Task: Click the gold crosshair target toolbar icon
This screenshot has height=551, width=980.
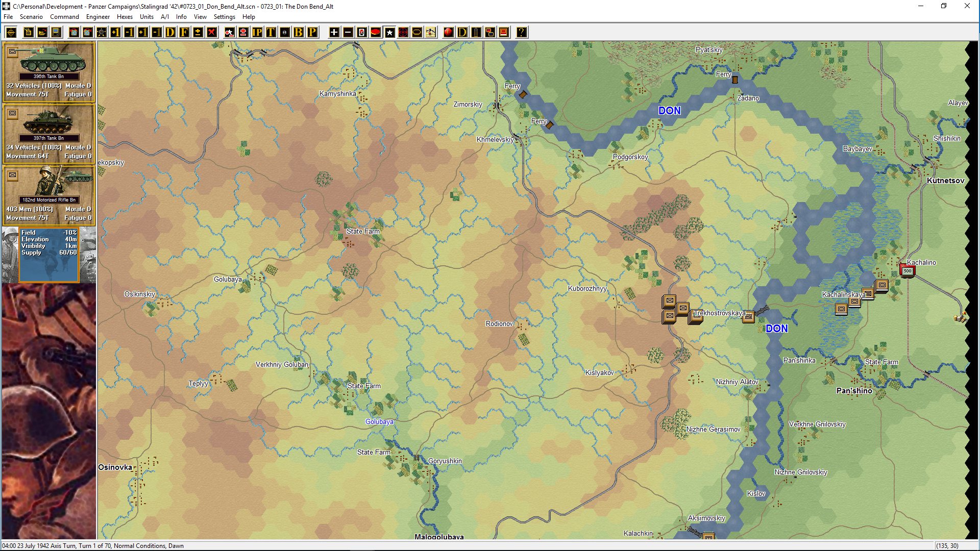Action: 11,33
